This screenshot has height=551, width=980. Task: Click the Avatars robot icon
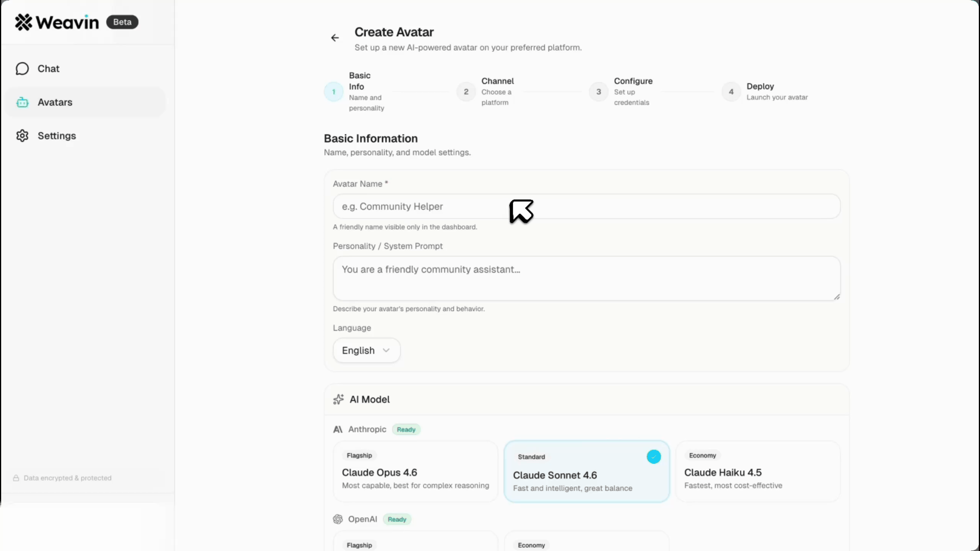pos(22,103)
